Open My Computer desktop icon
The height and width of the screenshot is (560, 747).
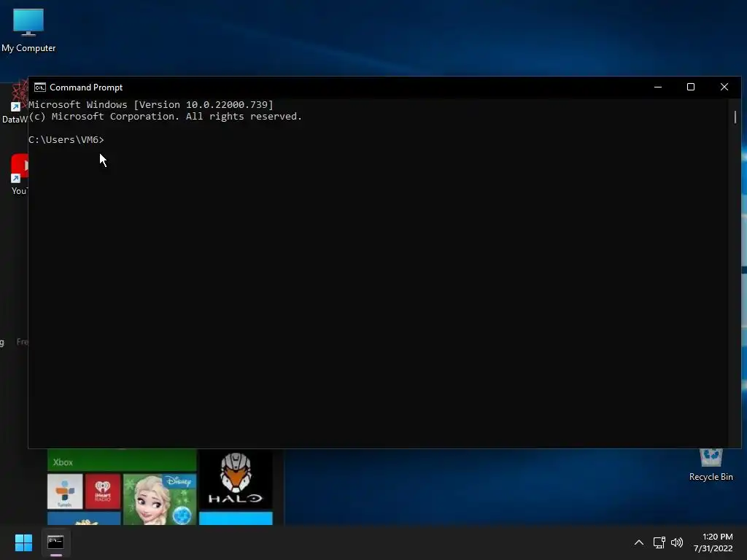[28, 29]
